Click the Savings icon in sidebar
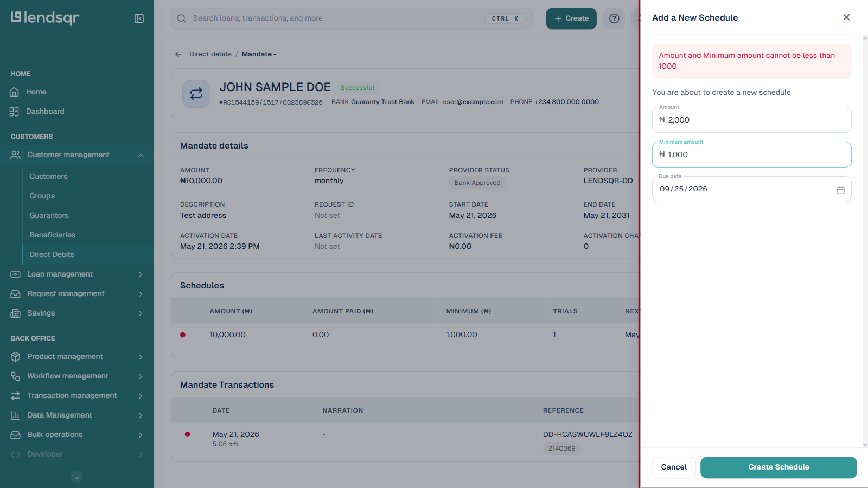Screen dimensions: 868x488 pyautogui.click(x=16, y=313)
